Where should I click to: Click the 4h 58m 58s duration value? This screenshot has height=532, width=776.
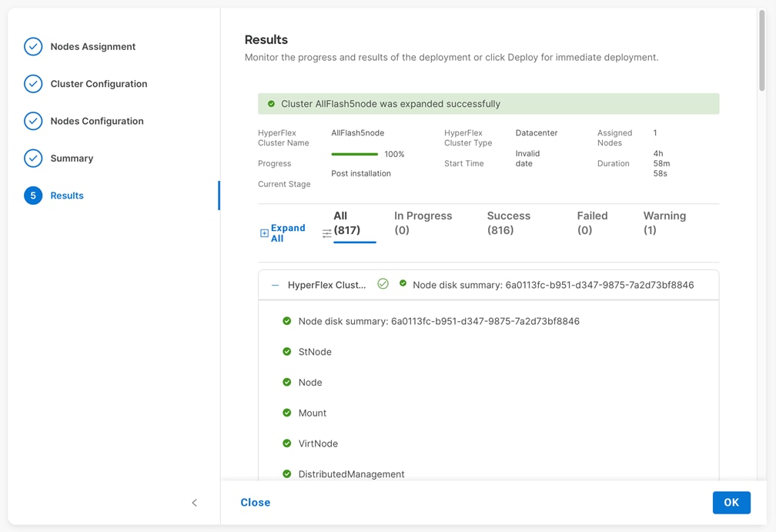click(661, 163)
